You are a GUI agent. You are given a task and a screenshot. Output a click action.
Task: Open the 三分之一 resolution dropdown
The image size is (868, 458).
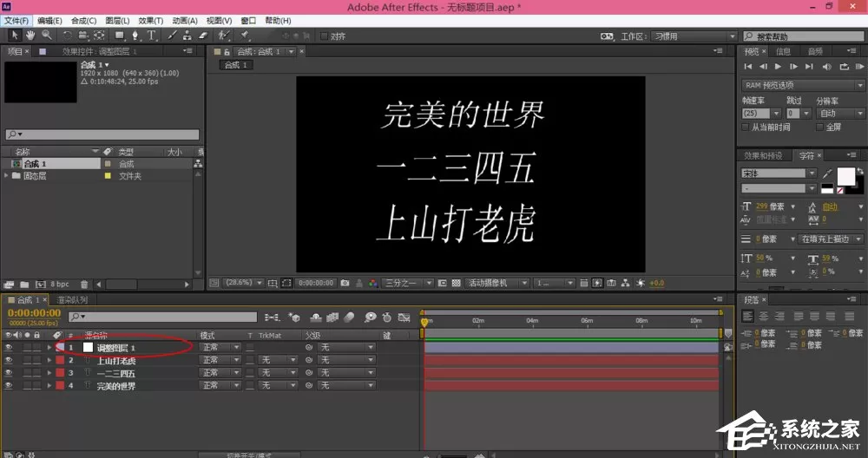[x=408, y=283]
